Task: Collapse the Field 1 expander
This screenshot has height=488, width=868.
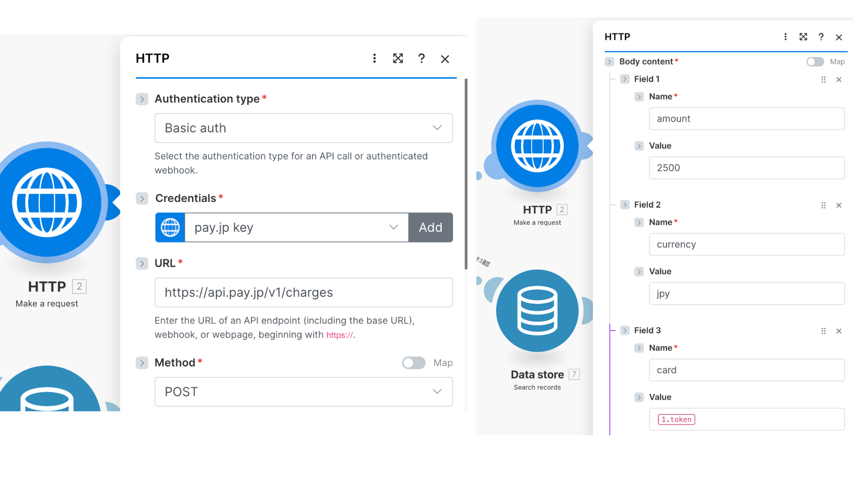Action: (625, 79)
